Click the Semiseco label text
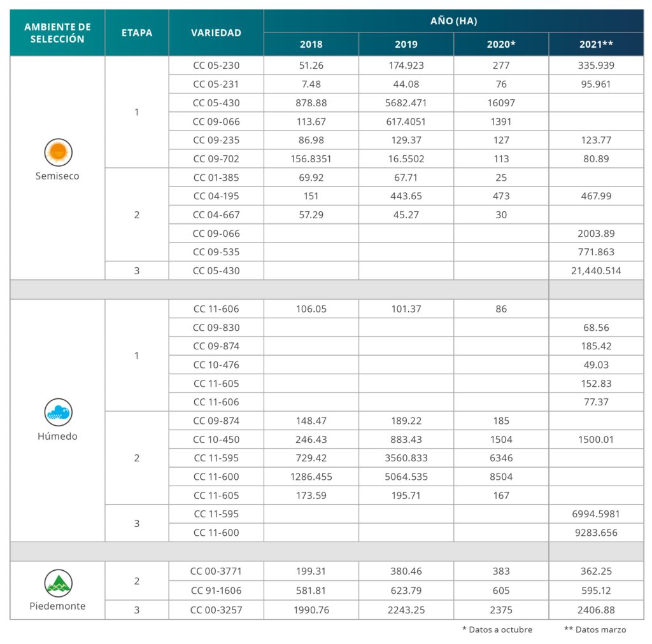The image size is (652, 644). [57, 176]
